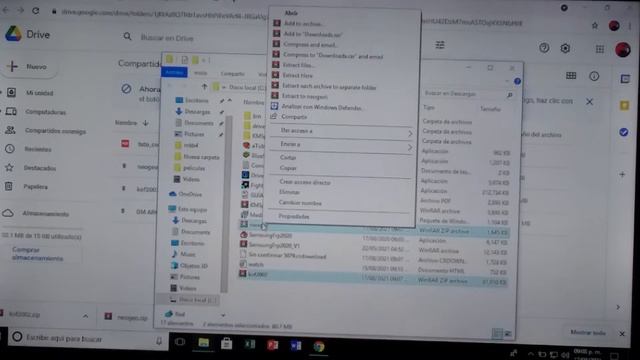Select "Eliminar" in the context menu
This screenshot has width=640, height=360.
click(289, 192)
